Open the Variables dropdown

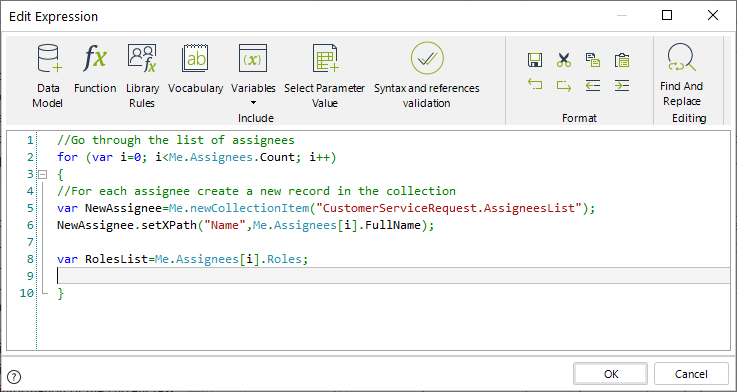253,75
